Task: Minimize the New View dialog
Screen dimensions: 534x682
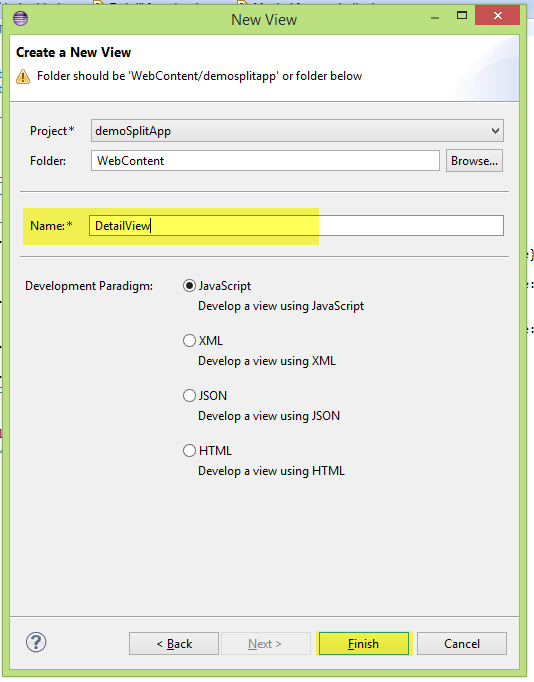Action: pos(435,18)
